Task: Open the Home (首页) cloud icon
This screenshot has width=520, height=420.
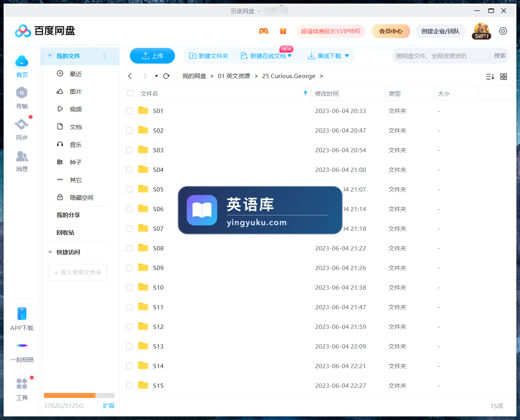Action: tap(22, 61)
